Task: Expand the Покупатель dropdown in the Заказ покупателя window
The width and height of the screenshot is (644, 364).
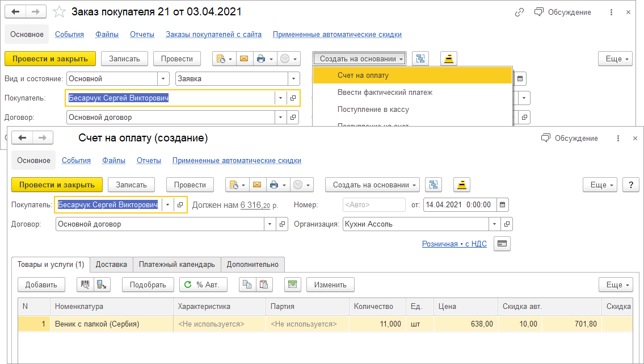Action: (280, 98)
